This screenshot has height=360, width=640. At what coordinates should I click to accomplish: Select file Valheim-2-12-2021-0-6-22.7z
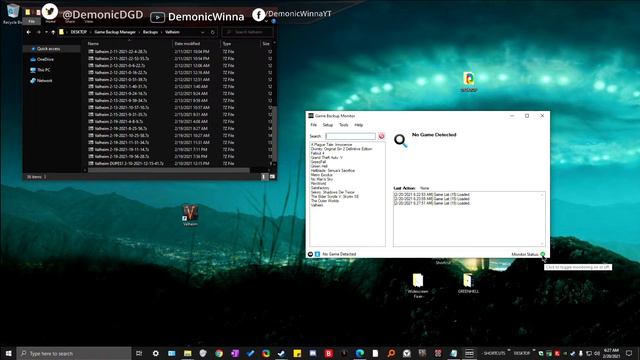[x=117, y=66]
